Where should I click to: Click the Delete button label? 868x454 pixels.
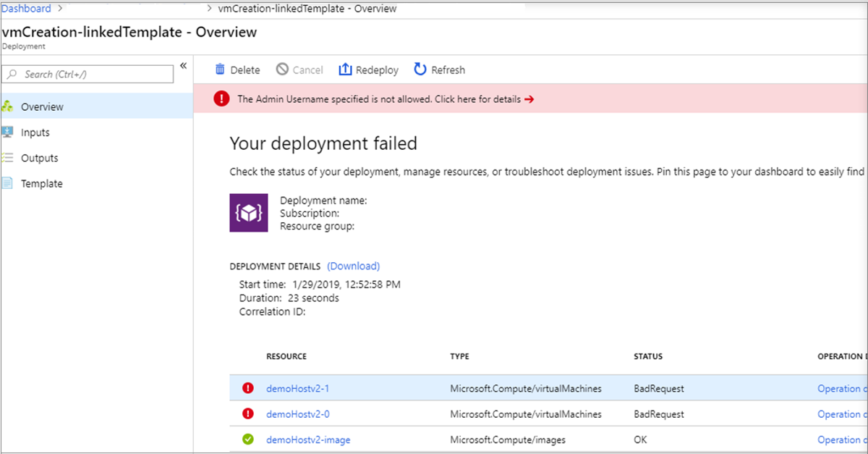point(245,70)
